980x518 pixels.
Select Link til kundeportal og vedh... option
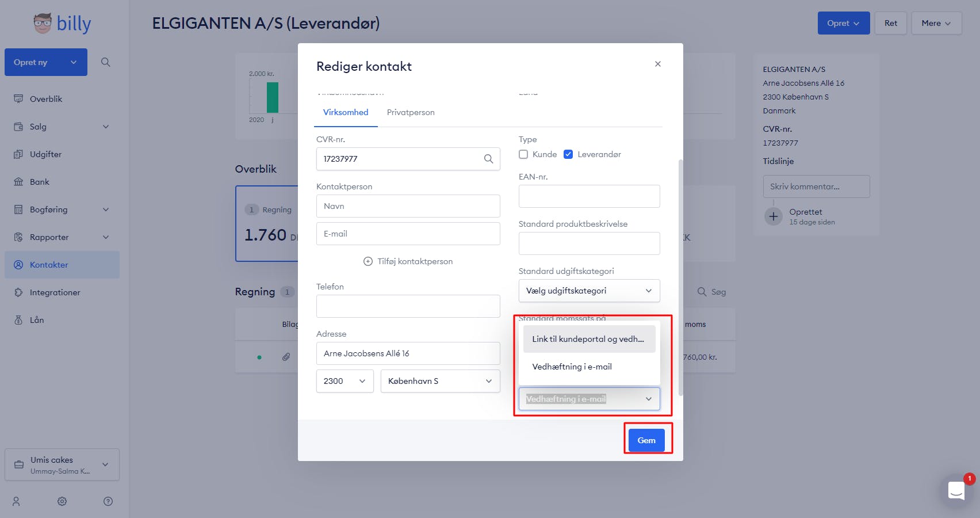coord(589,339)
